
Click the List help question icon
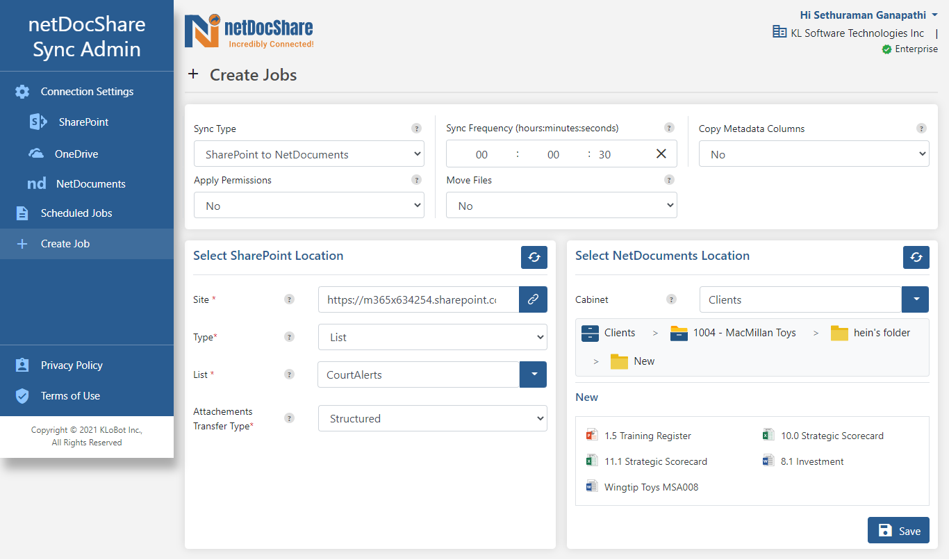[x=289, y=374]
